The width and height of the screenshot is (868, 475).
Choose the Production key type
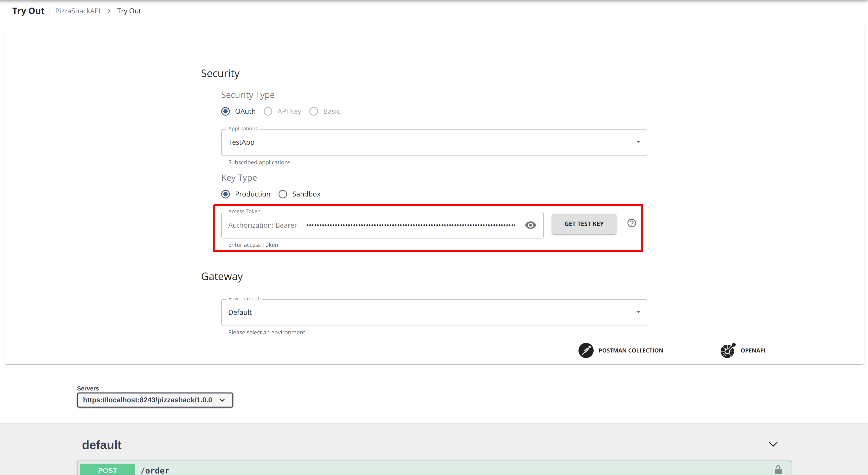[225, 194]
